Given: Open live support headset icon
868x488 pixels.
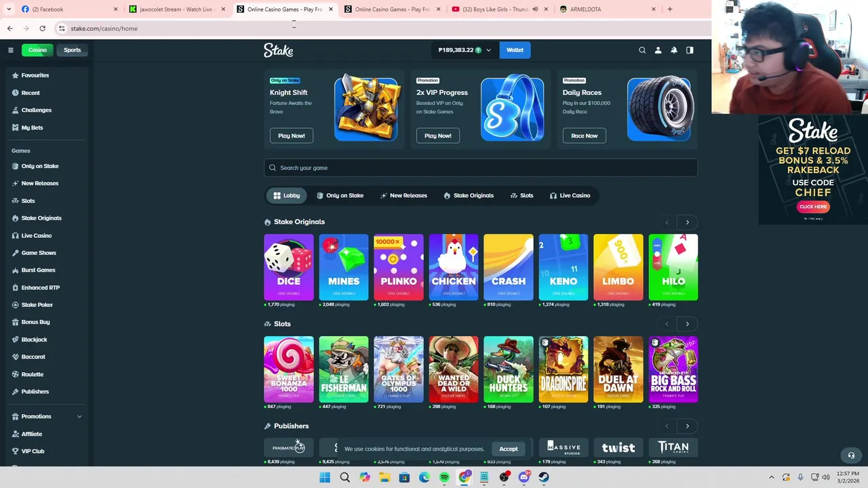Looking at the screenshot, I should tap(851, 455).
